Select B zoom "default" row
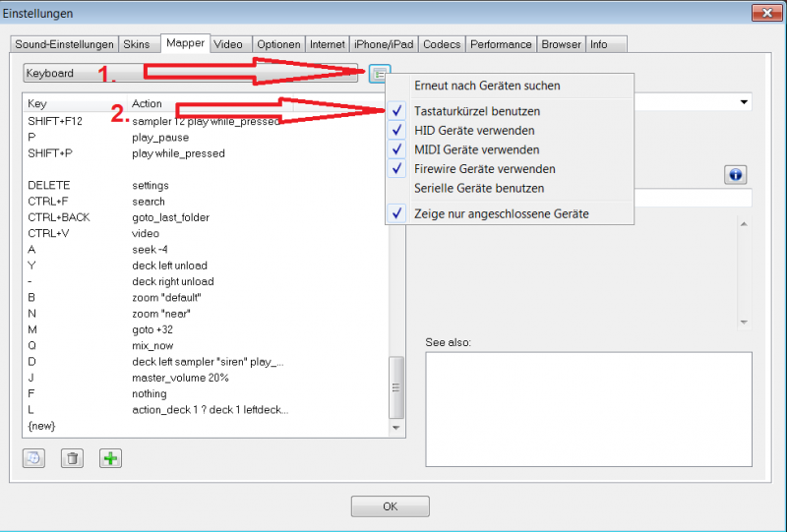Screen dimensions: 787x532 tap(206, 298)
